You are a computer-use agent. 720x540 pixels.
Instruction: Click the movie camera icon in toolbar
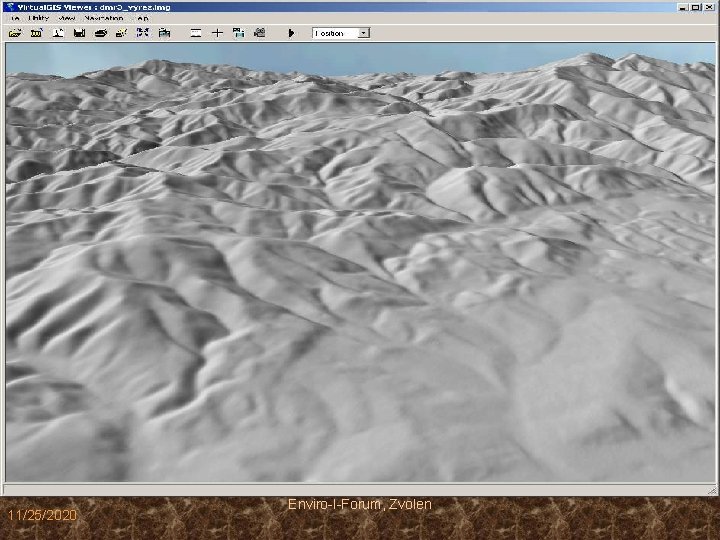[260, 33]
